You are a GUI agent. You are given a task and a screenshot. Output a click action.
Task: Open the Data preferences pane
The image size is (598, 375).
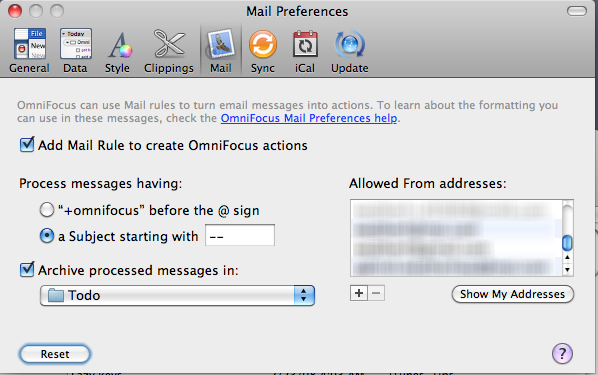75,51
